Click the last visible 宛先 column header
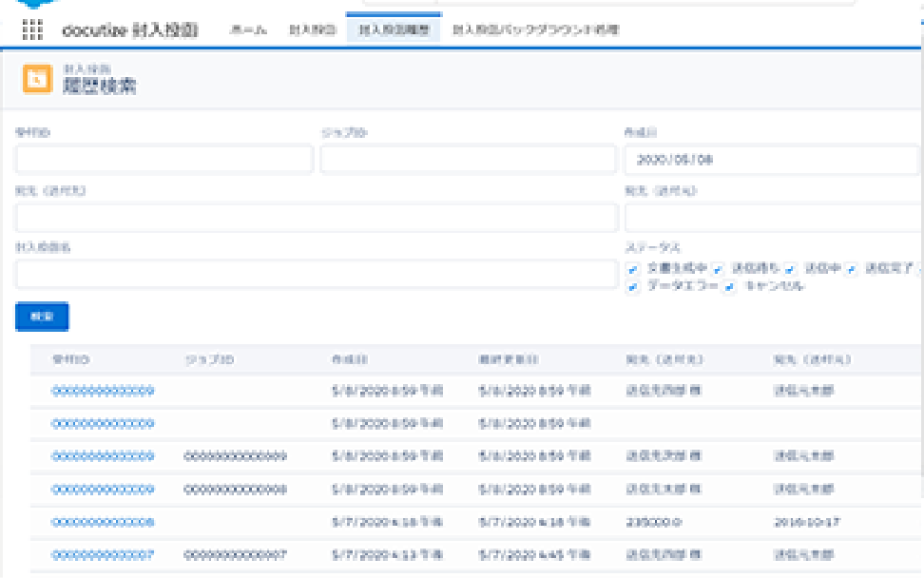924x578 pixels. (x=812, y=359)
